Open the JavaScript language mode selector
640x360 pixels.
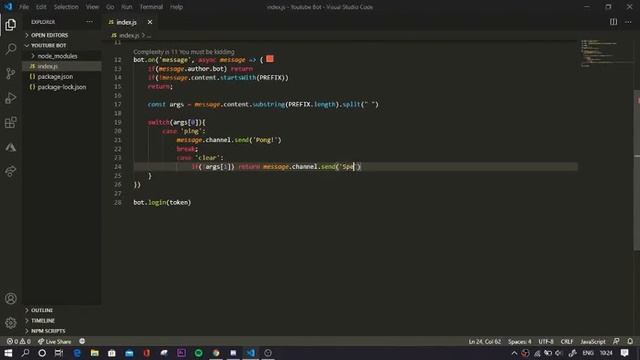pyautogui.click(x=593, y=341)
